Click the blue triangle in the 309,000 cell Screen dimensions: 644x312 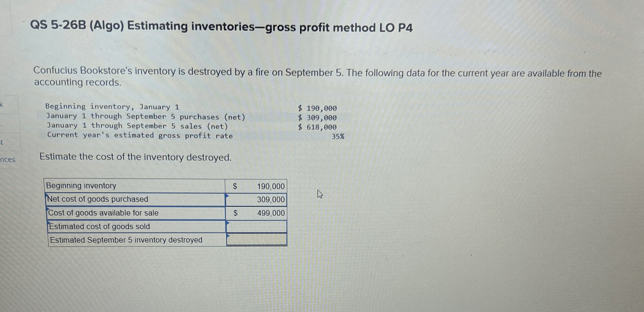coord(228,195)
